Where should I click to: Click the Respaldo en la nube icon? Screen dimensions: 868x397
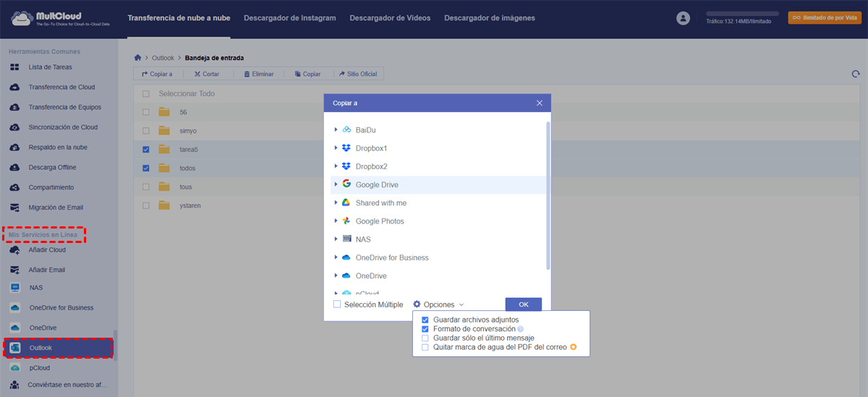[x=14, y=148]
